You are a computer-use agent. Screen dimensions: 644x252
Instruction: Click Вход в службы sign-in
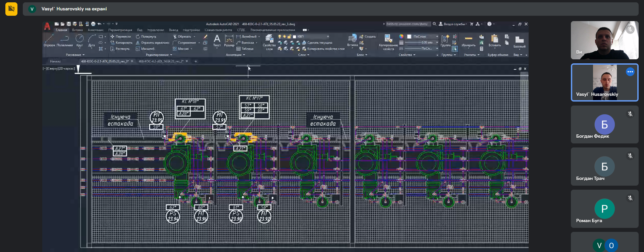[x=452, y=24]
